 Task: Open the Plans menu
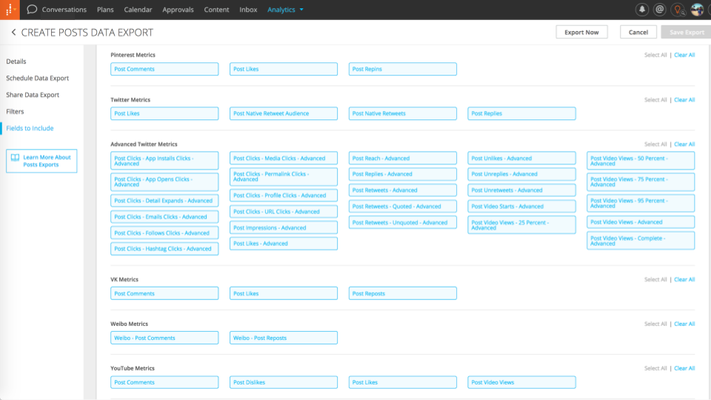coord(105,10)
